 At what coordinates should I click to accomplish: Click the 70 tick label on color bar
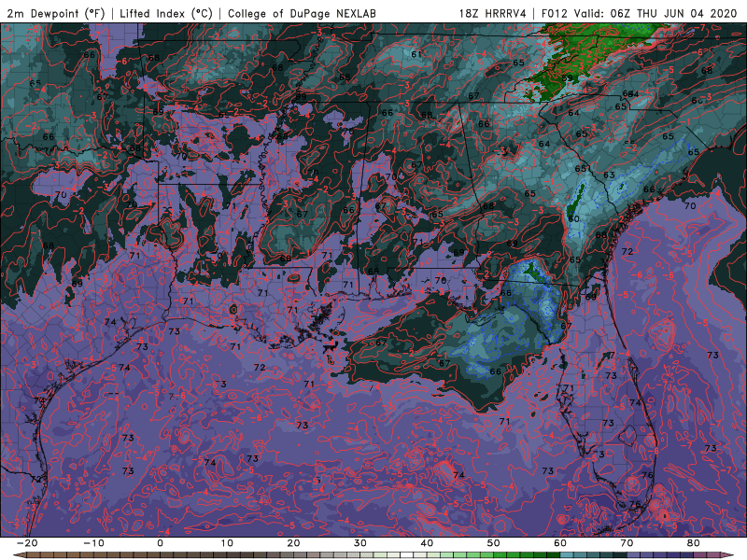(x=627, y=543)
